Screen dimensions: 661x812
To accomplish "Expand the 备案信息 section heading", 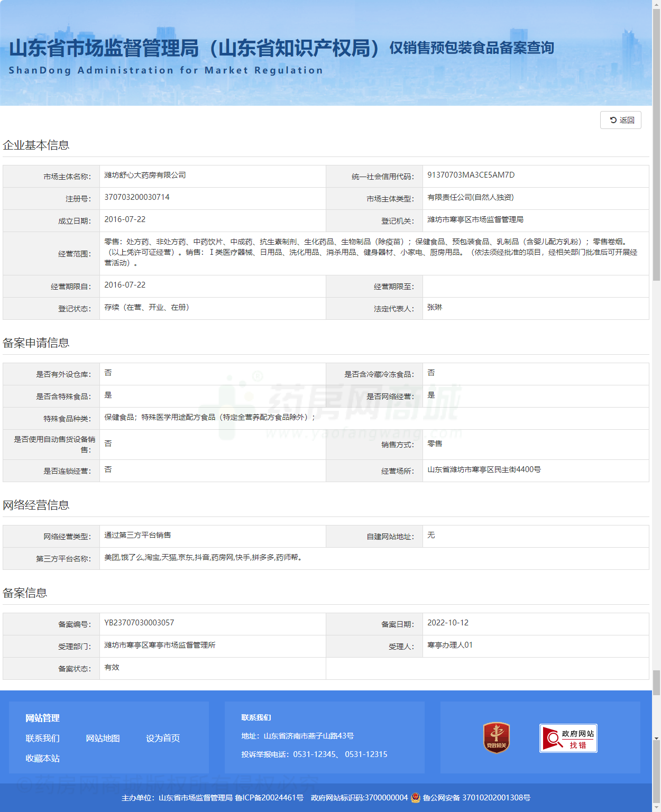I will pos(24,593).
